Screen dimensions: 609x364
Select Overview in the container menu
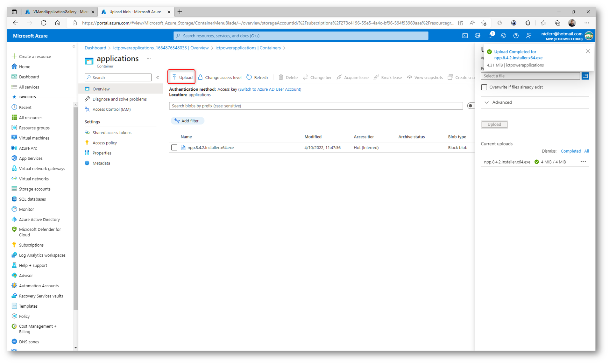pyautogui.click(x=121, y=89)
